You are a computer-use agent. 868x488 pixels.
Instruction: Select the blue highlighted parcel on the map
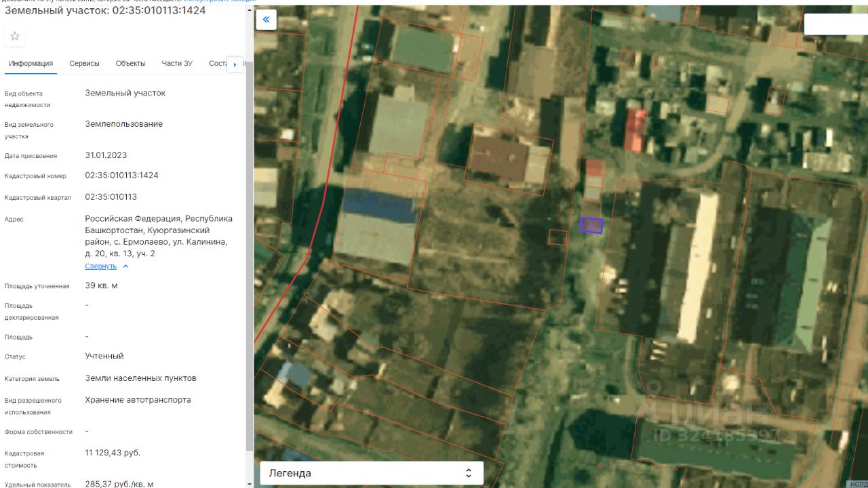[x=591, y=225]
